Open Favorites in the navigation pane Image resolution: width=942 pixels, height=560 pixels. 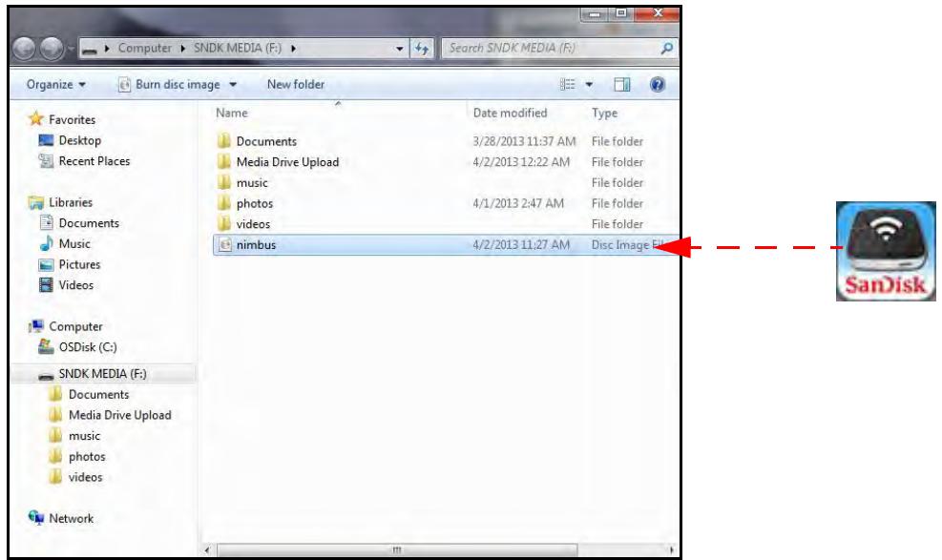coord(72,119)
